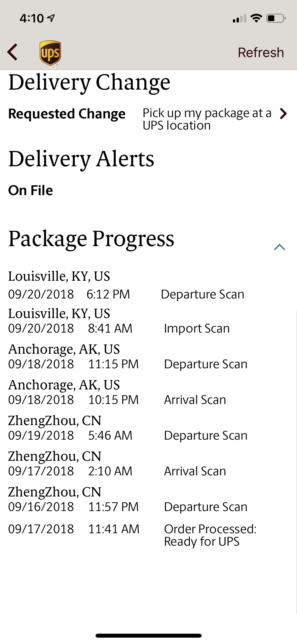The height and width of the screenshot is (644, 297).
Task: Open the Requested Change chevron arrow
Action: 283,114
